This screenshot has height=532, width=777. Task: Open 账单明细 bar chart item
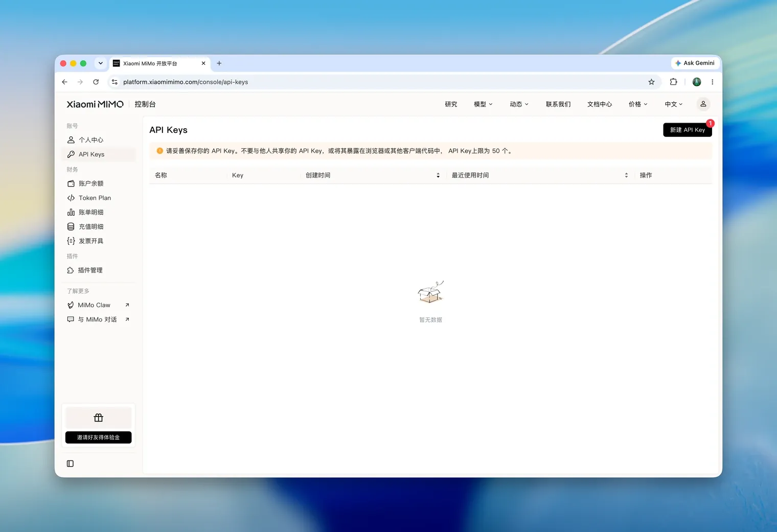98,212
